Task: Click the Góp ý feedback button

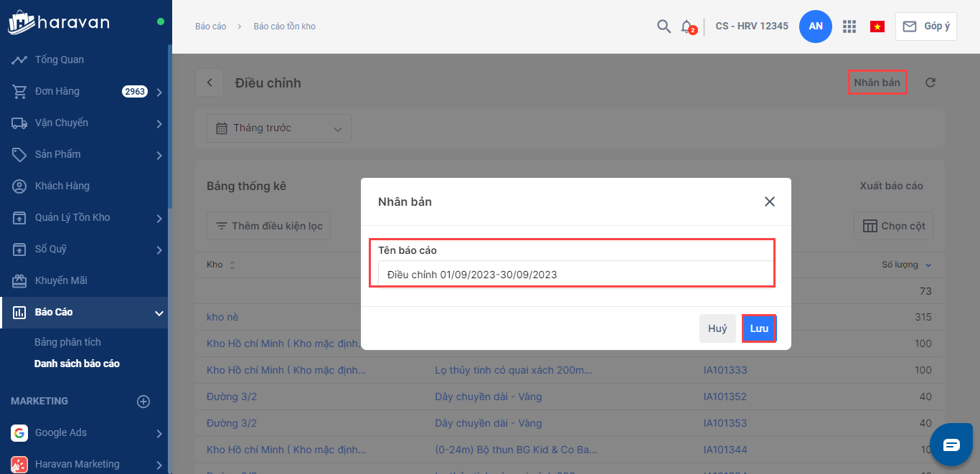Action: click(925, 27)
